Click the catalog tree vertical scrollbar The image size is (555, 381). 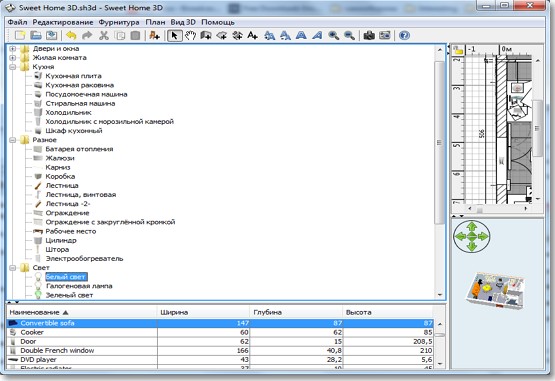[x=440, y=142]
